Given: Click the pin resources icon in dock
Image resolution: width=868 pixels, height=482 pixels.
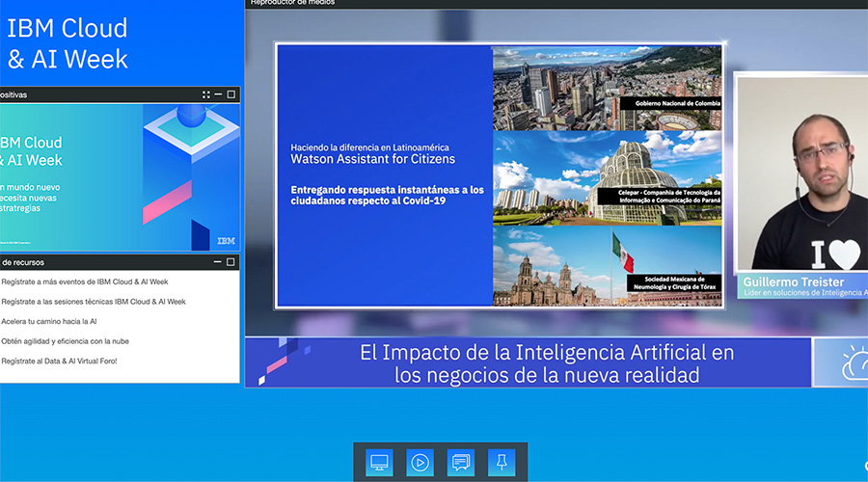Looking at the screenshot, I should tap(502, 462).
